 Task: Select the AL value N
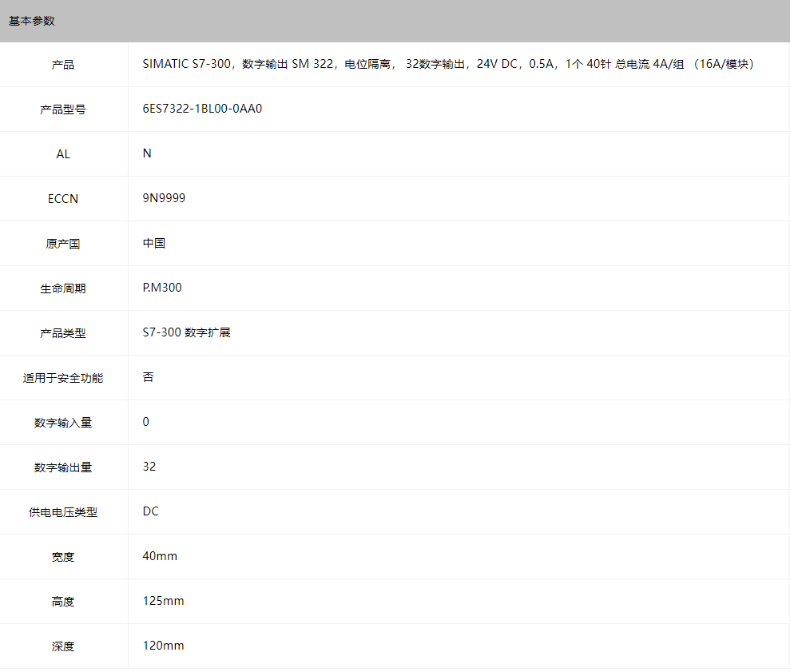pos(147,153)
